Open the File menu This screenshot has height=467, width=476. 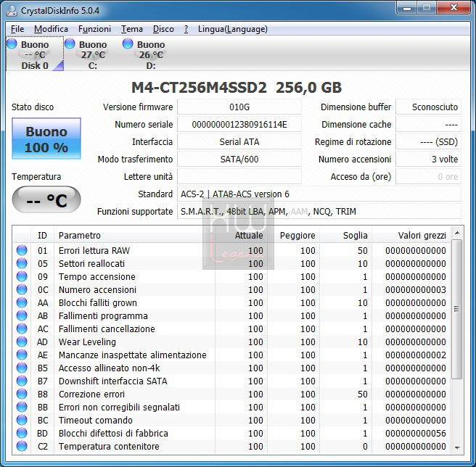click(x=17, y=29)
